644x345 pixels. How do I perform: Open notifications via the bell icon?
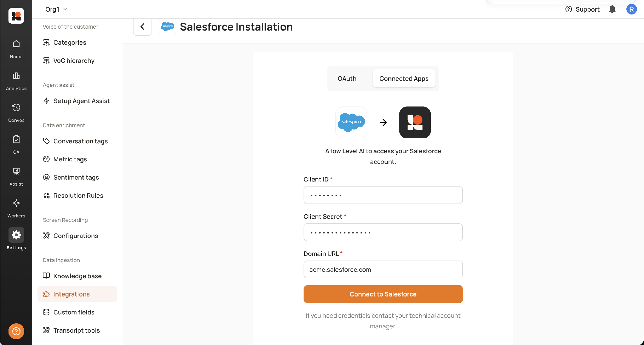point(612,9)
